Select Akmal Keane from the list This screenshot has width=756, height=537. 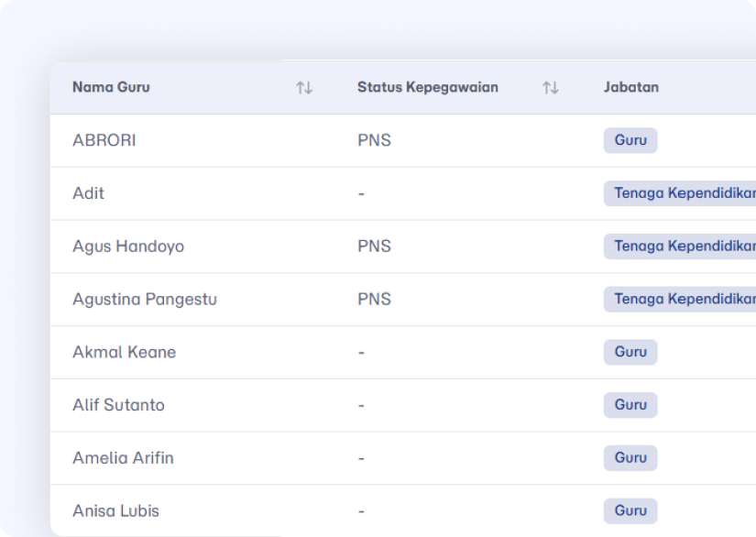(125, 353)
